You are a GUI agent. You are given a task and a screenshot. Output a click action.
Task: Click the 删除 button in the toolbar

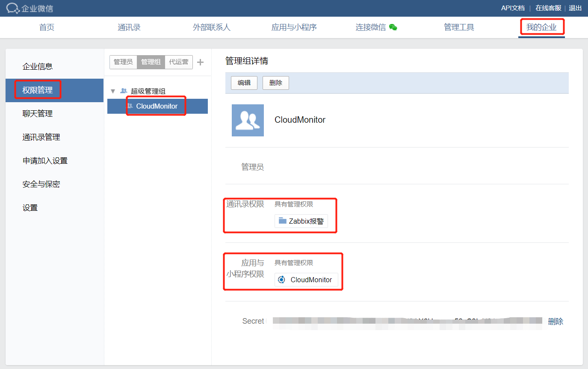click(x=276, y=83)
